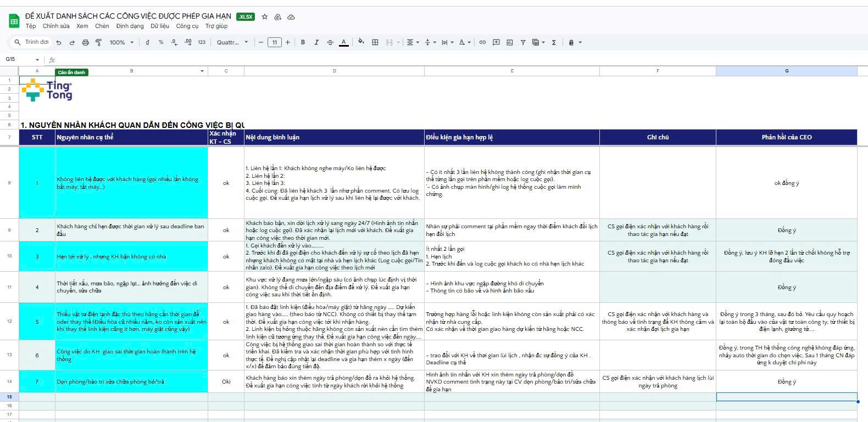
Task: Click the print icon in toolbar
Action: [85, 42]
